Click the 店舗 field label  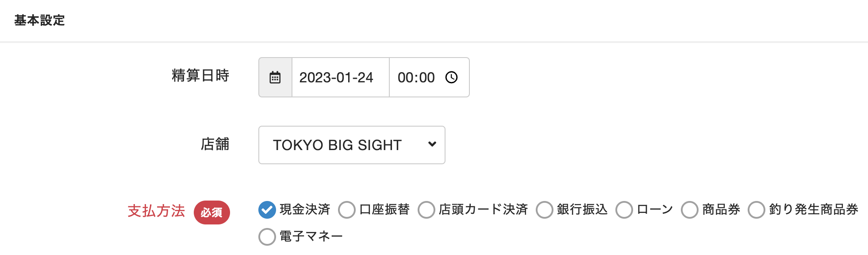[215, 144]
